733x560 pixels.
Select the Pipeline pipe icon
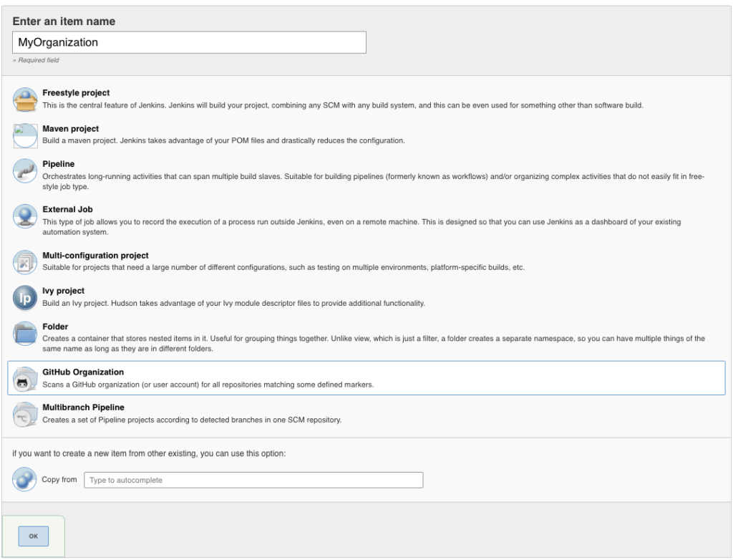(25, 170)
